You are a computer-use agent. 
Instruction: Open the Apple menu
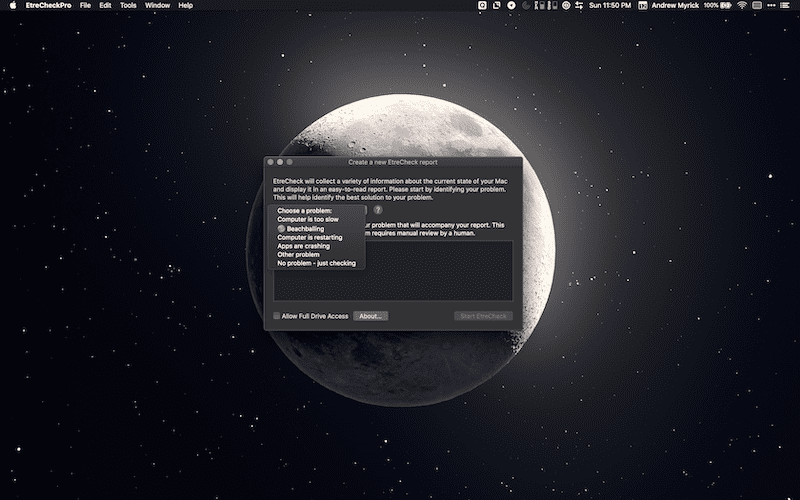click(12, 5)
